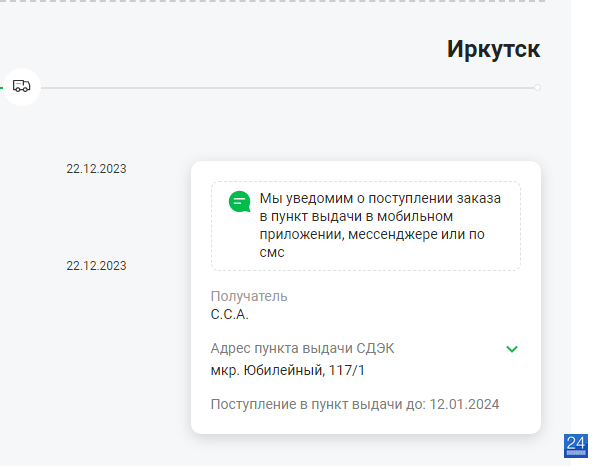The width and height of the screenshot is (596, 466).
Task: Click the order arrival notification message text
Action: pyautogui.click(x=380, y=225)
